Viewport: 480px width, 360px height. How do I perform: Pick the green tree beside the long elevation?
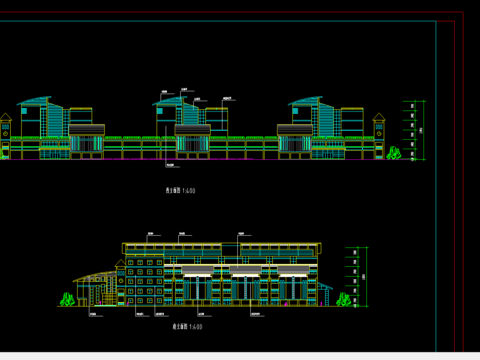[x=394, y=153]
